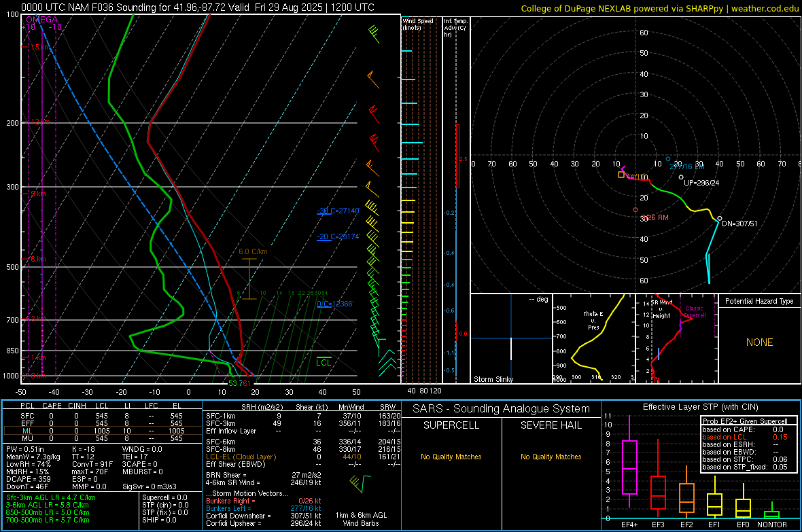Click the SUPERCELL column header
The height and width of the screenshot is (532, 802).
[x=451, y=425]
